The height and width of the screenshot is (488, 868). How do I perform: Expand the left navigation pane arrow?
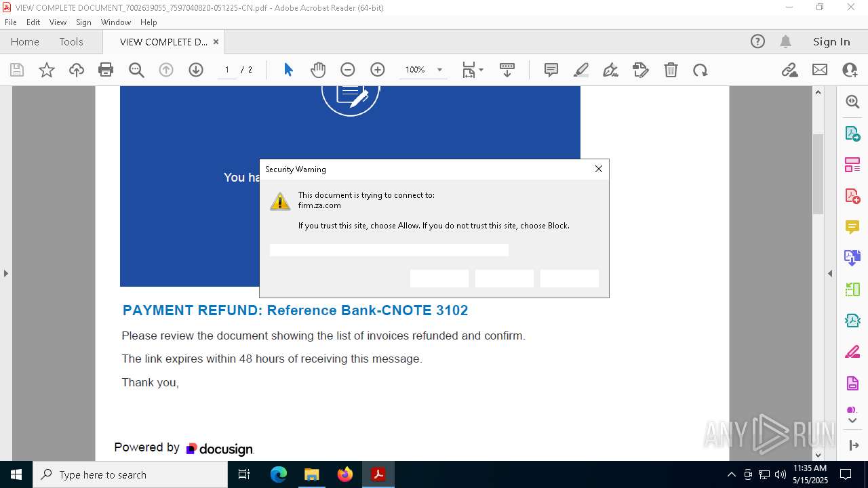tap(5, 274)
